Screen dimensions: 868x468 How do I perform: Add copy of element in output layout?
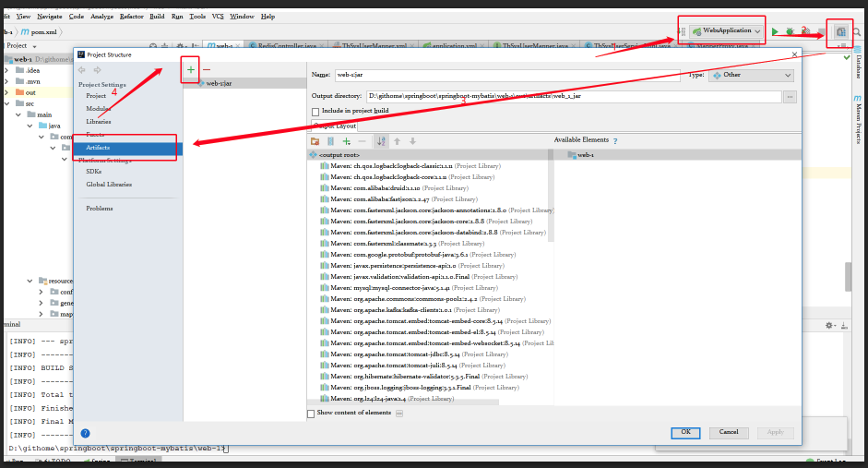pos(347,141)
